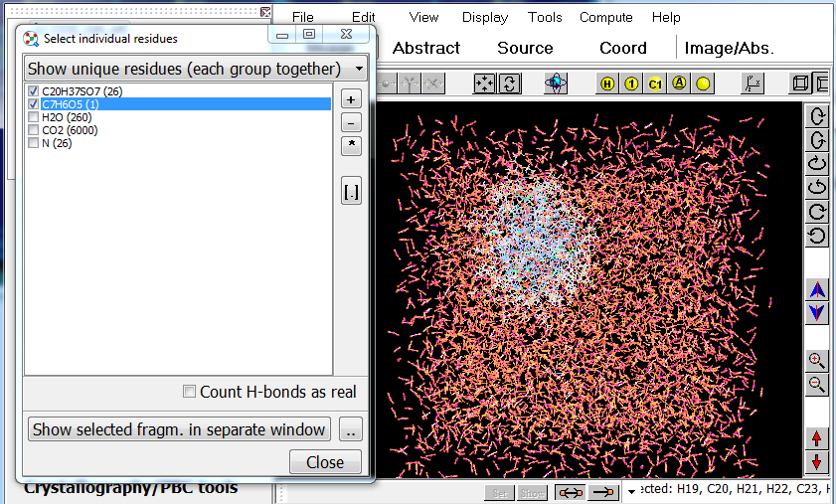Click the plain yellow sphere icon

703,84
